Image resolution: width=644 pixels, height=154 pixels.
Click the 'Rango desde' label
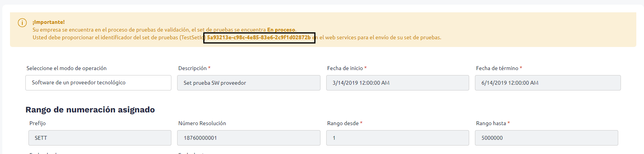tap(343, 123)
